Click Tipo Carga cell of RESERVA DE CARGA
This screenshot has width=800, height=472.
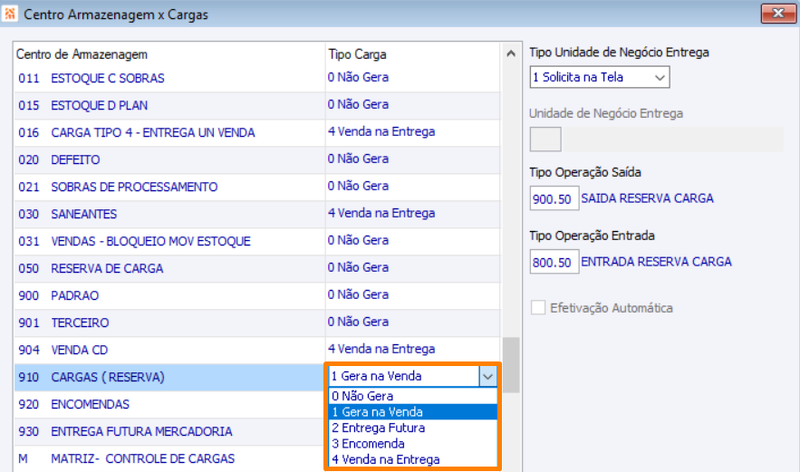pos(413,268)
